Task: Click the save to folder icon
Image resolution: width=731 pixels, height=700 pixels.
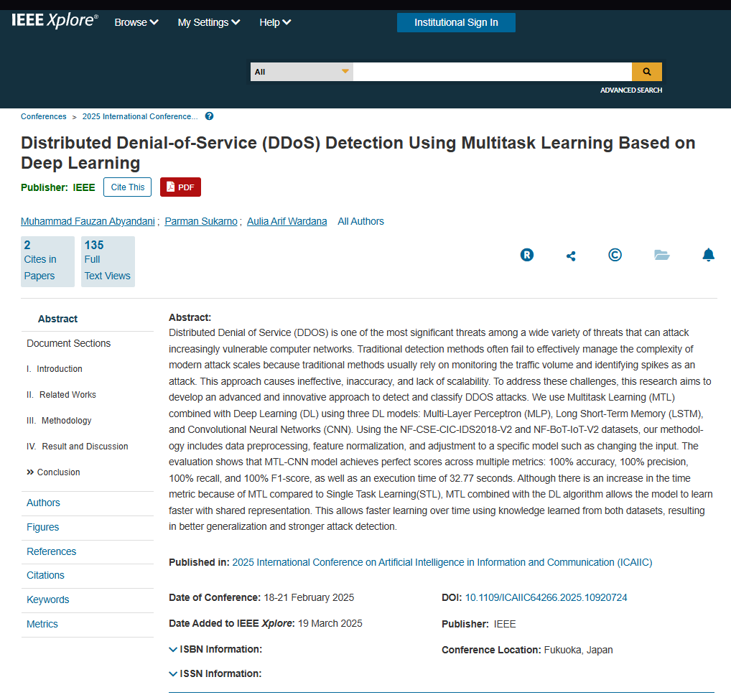Action: tap(661, 255)
